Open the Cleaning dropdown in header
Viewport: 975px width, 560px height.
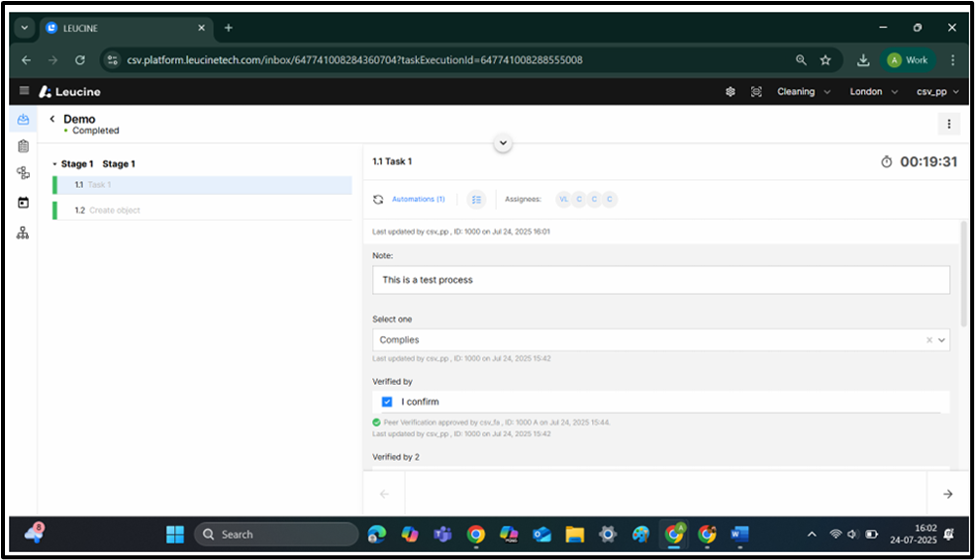coord(803,91)
